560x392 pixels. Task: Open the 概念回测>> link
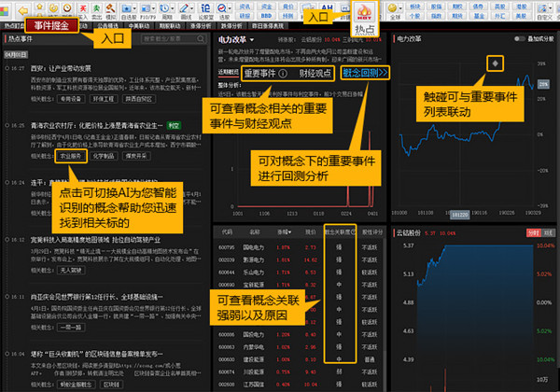[x=365, y=73]
